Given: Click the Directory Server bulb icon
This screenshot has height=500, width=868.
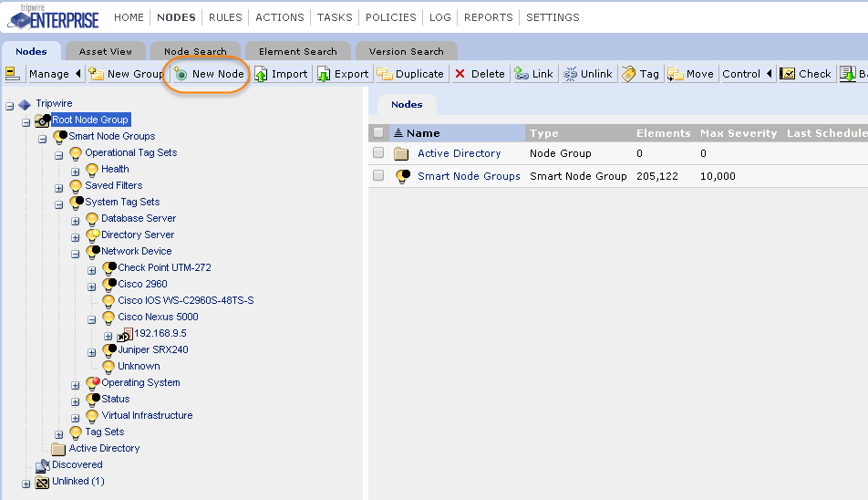Looking at the screenshot, I should (92, 235).
